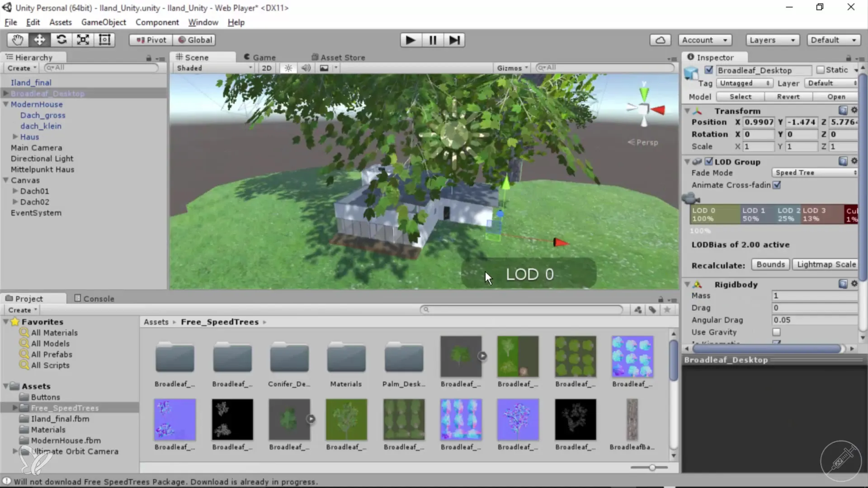868x488 pixels.
Task: Save search star icon in Project
Action: (667, 310)
